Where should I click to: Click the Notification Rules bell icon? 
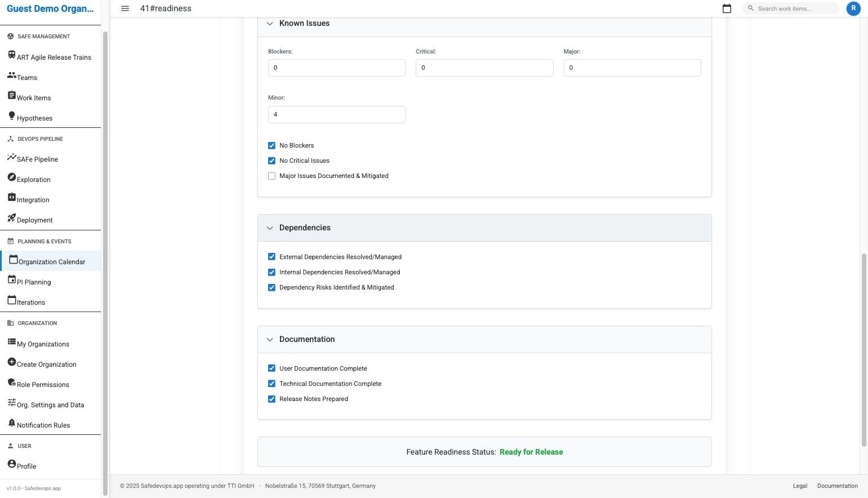[12, 423]
